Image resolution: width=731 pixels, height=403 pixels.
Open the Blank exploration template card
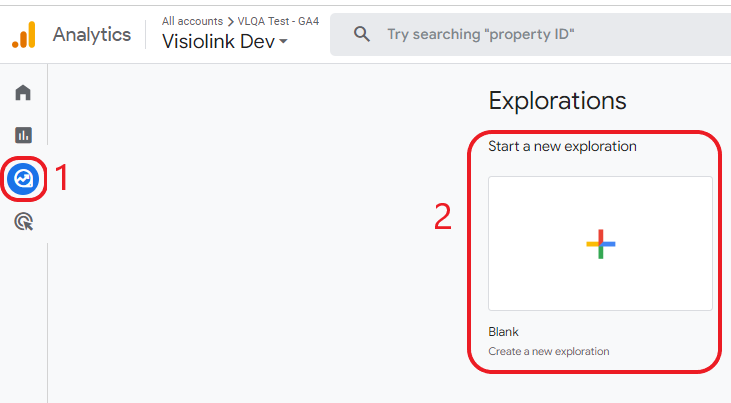pos(600,243)
